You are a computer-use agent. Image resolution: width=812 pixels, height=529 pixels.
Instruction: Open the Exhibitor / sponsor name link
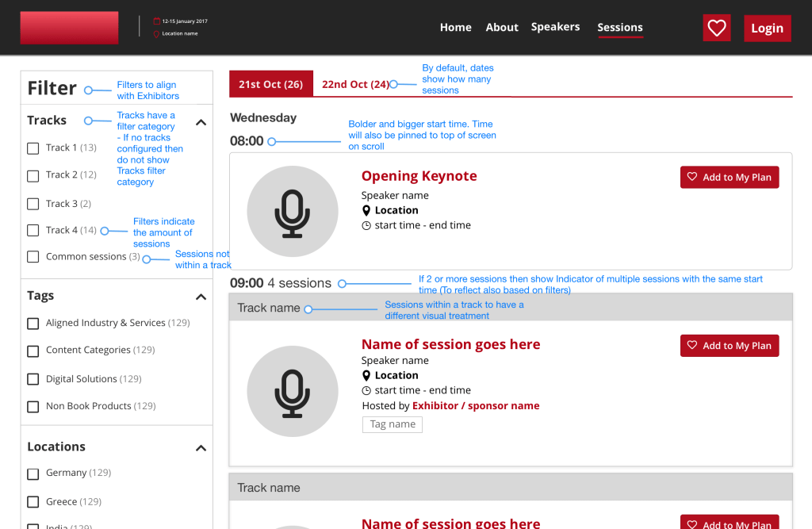pos(475,406)
